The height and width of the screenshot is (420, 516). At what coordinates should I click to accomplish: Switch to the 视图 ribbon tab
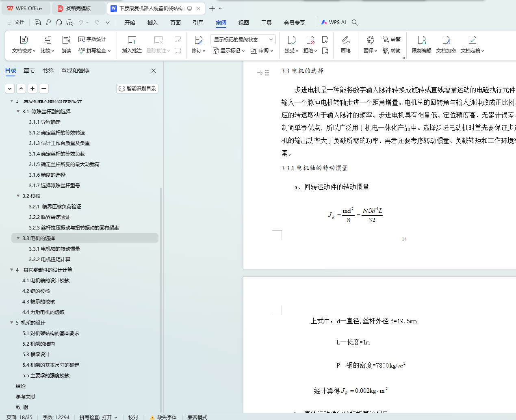coord(244,23)
